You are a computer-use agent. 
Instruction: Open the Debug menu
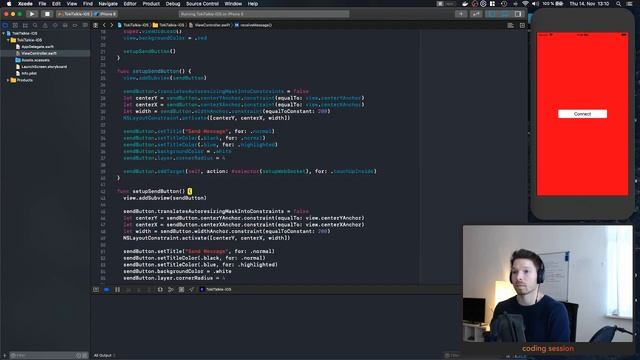173,4
